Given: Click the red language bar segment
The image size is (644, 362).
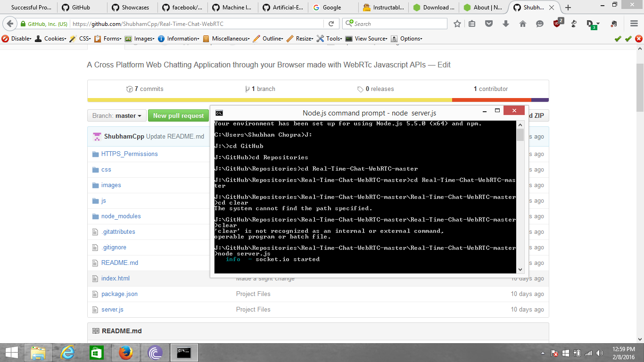Looking at the screenshot, I should click(x=492, y=100).
